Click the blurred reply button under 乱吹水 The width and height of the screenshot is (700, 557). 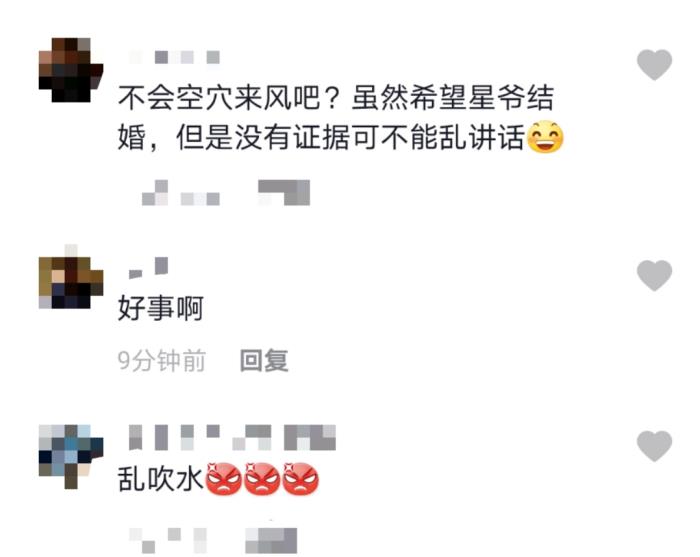point(271,540)
